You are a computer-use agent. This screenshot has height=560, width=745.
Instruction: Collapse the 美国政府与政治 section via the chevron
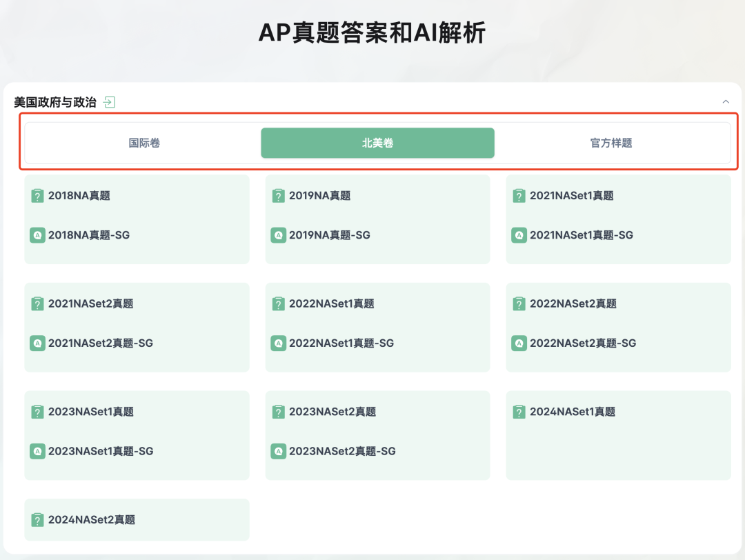tap(726, 101)
